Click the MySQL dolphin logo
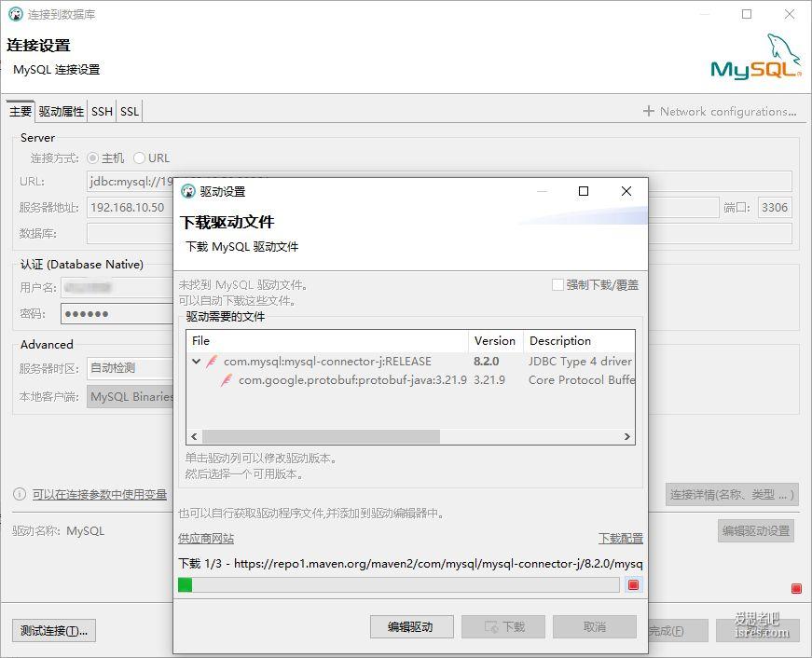812x658 pixels. [755, 57]
